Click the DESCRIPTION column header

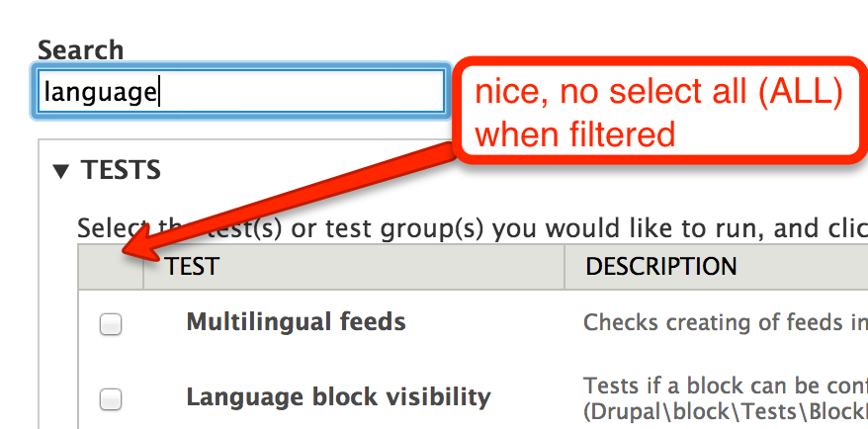[660, 267]
